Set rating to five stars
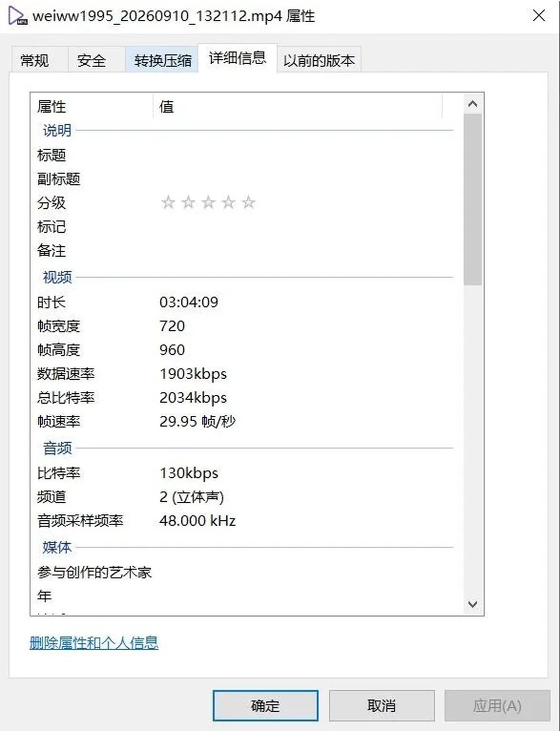Image resolution: width=560 pixels, height=731 pixels. pyautogui.click(x=249, y=202)
